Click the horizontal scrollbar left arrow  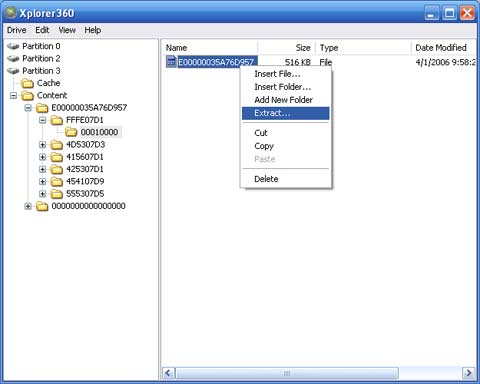169,373
